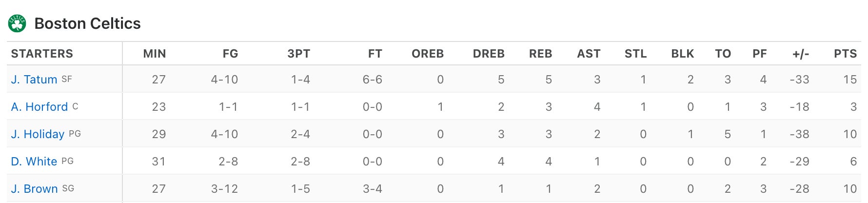Click the BLK column header
Screen dimensions: 868x203
(x=682, y=54)
